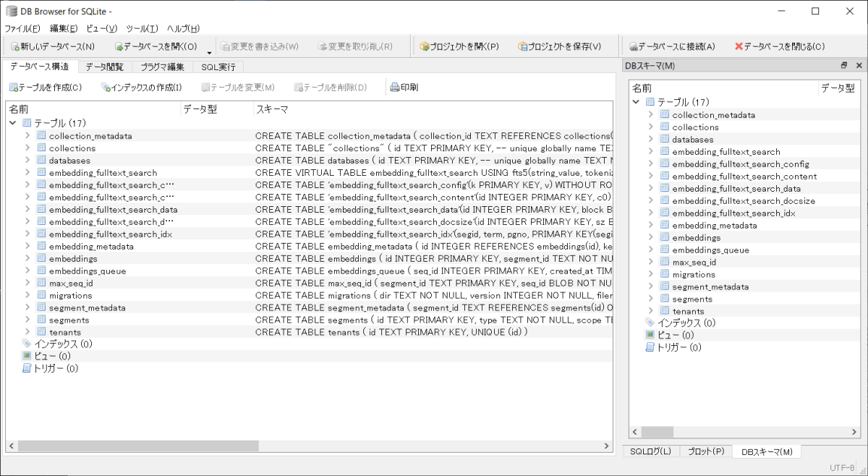Click 新しいデータベース(N) toolbar button

tap(53, 46)
